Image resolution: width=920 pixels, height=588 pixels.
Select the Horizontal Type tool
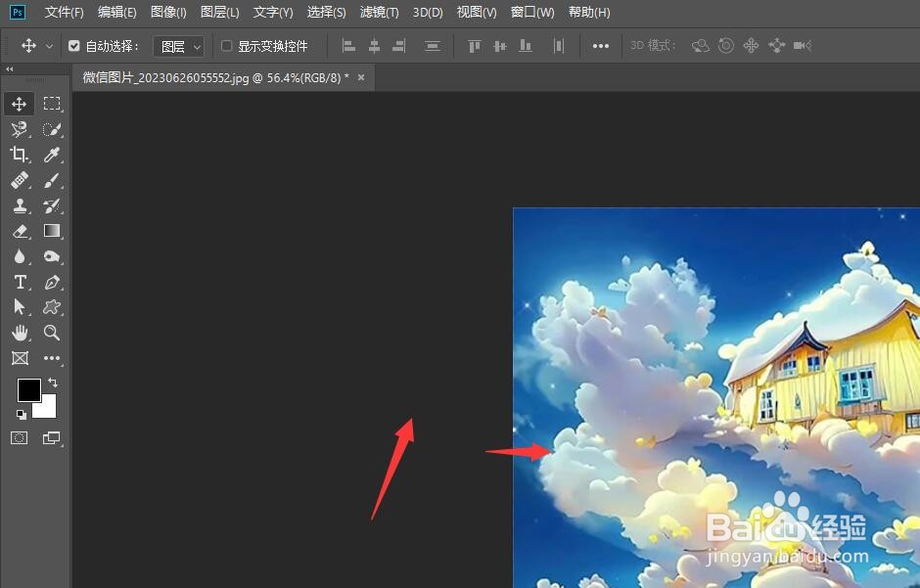coord(19,282)
